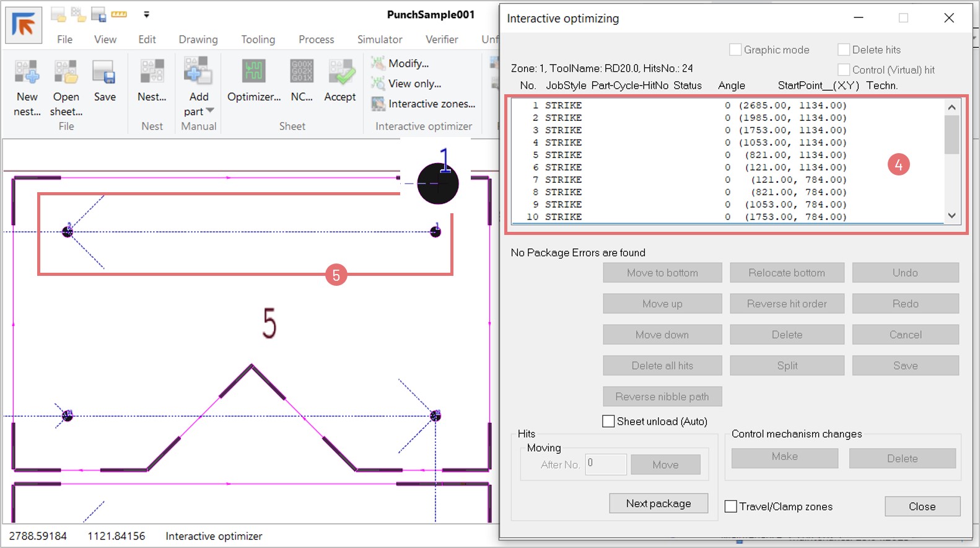
Task: Click the Modify tool icon
Action: [378, 63]
